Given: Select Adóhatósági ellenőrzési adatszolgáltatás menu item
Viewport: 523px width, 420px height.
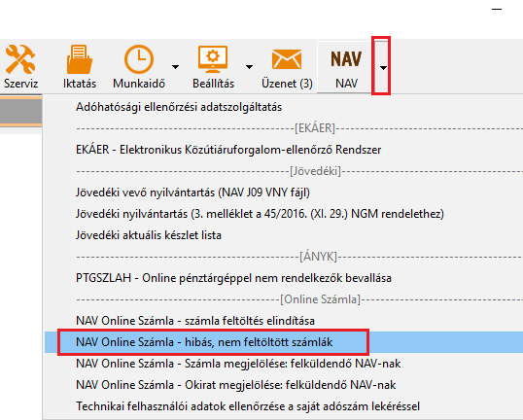Looking at the screenshot, I should 179,107.
